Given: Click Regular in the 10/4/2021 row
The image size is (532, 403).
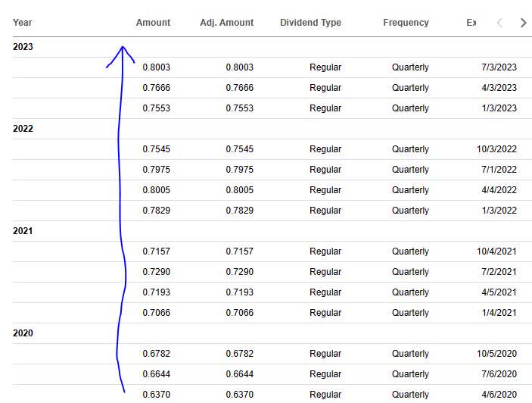Looking at the screenshot, I should 325,251.
